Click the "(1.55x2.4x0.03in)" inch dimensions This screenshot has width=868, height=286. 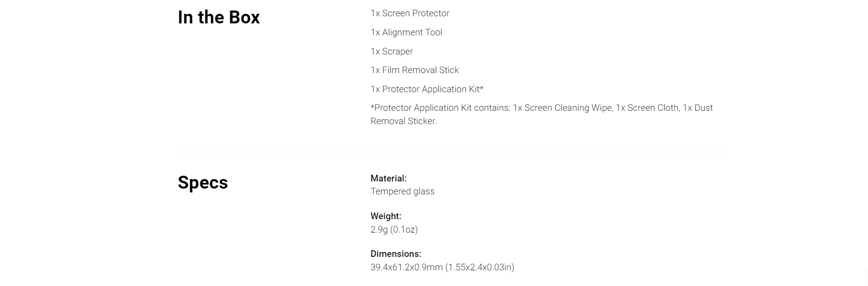pyautogui.click(x=480, y=267)
